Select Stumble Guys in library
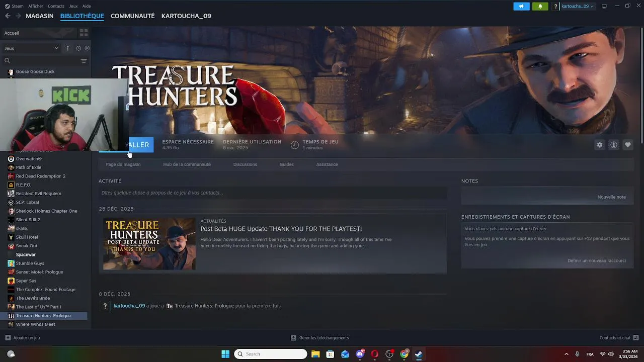 tap(30, 263)
